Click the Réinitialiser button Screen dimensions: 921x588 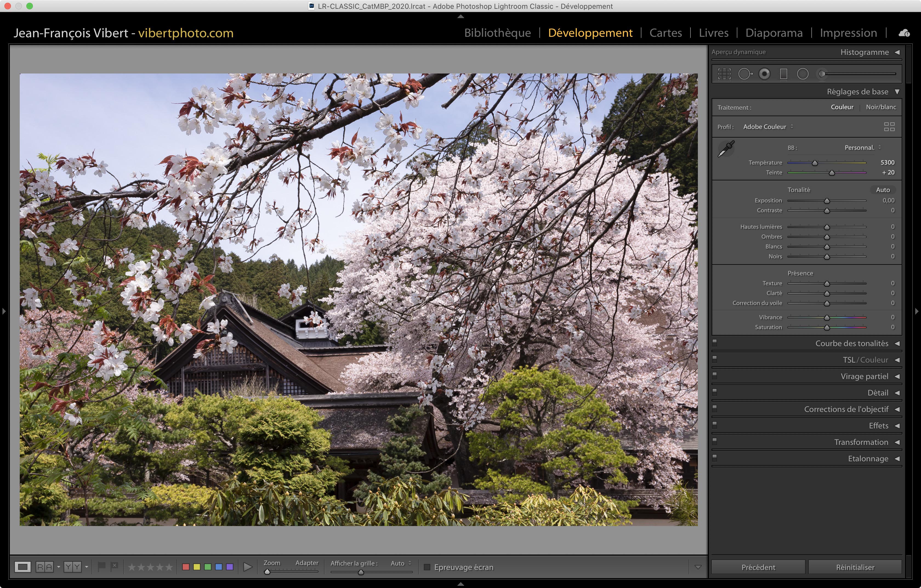click(x=855, y=567)
